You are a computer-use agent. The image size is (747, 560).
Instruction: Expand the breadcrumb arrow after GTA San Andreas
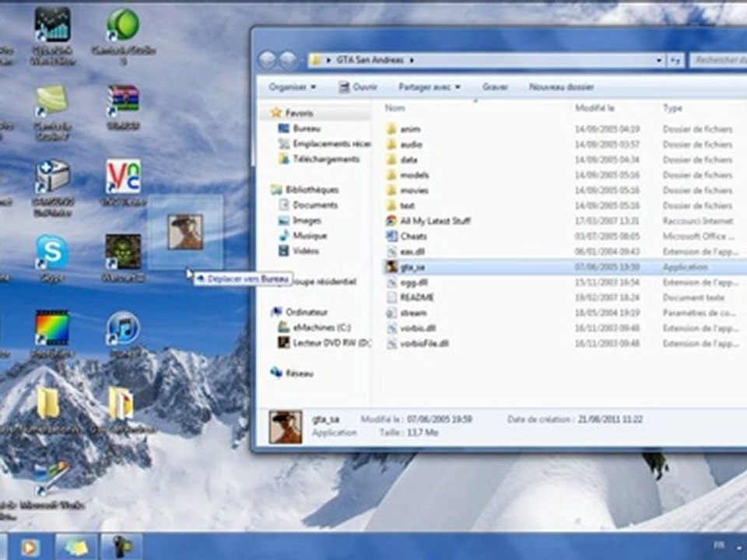[x=412, y=60]
